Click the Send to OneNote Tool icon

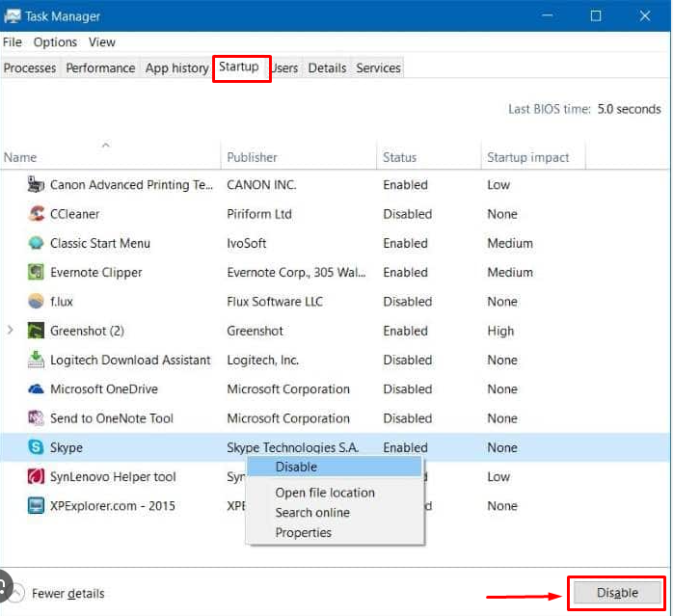(36, 418)
